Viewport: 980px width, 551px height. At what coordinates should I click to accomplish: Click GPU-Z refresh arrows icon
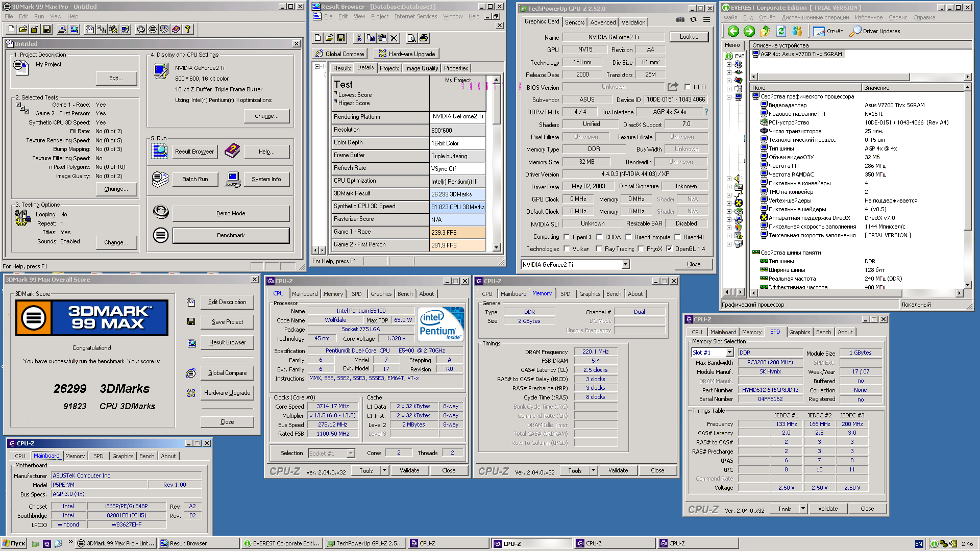click(x=693, y=20)
